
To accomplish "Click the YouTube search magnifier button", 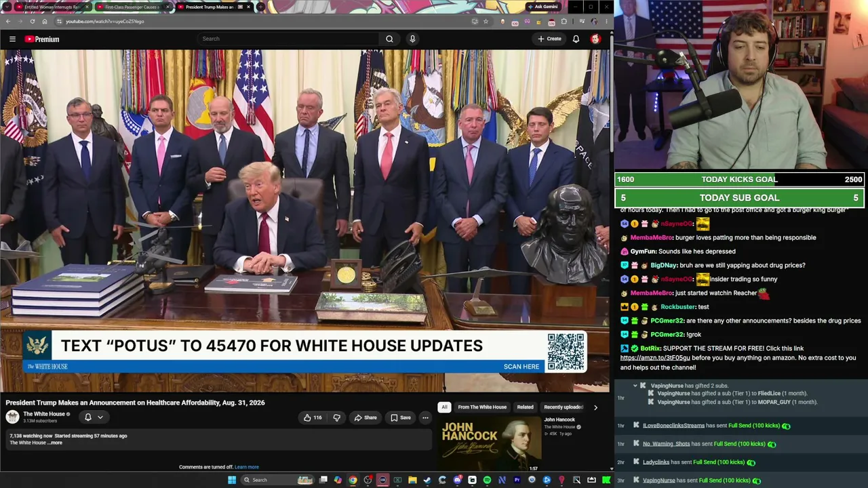I will tap(389, 39).
